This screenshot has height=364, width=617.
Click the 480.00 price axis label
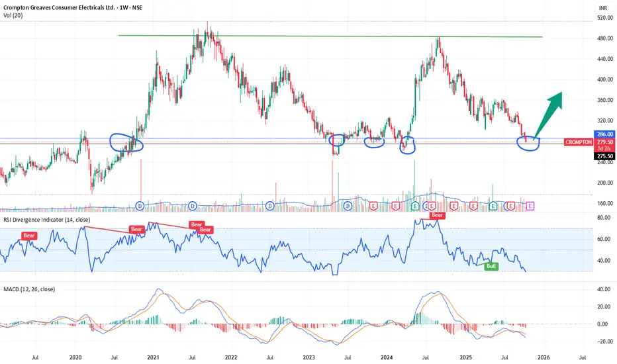click(605, 38)
